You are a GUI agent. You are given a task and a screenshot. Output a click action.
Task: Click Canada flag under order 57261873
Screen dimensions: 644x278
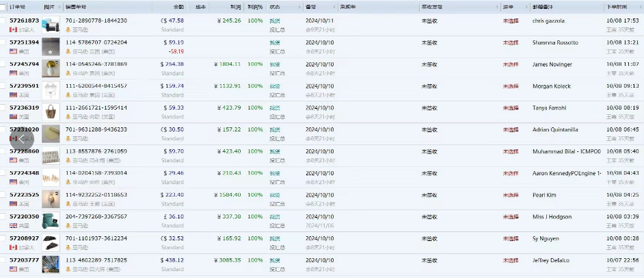(13, 30)
